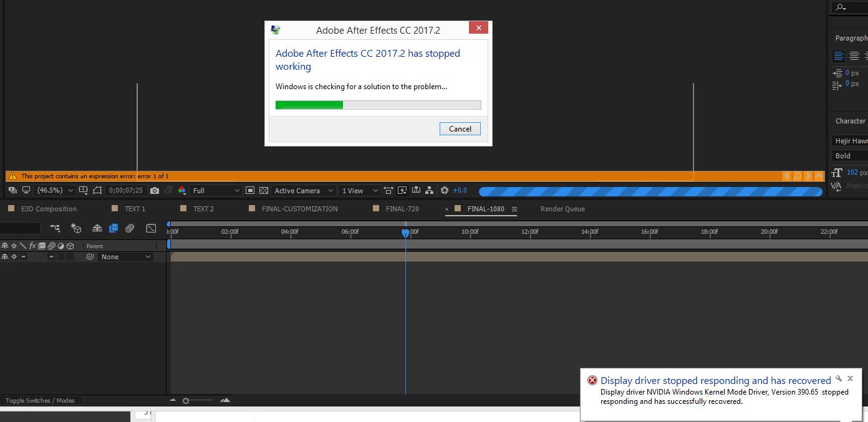Switch to the E3D Composition tab

(49, 209)
